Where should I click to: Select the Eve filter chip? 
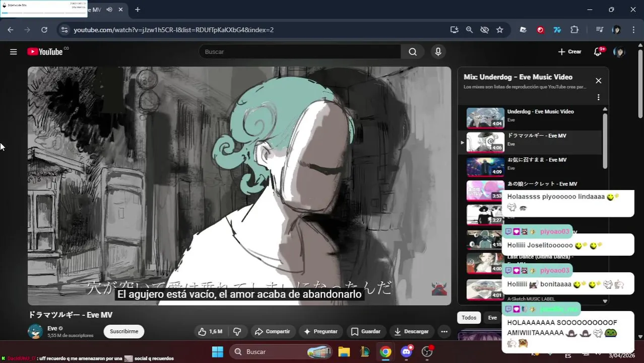coord(492,318)
